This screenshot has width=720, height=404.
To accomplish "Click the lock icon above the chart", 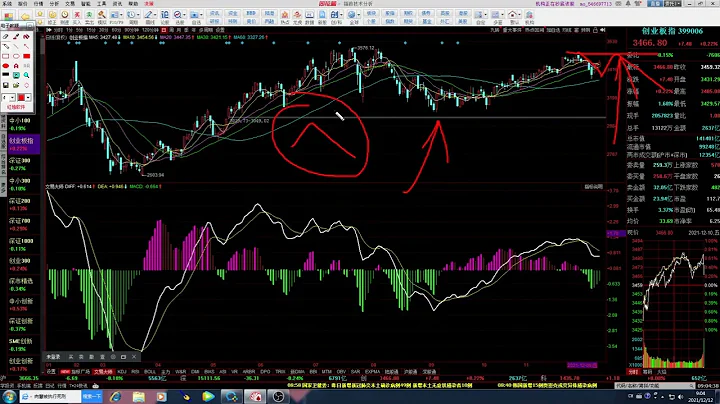I will [x=595, y=30].
